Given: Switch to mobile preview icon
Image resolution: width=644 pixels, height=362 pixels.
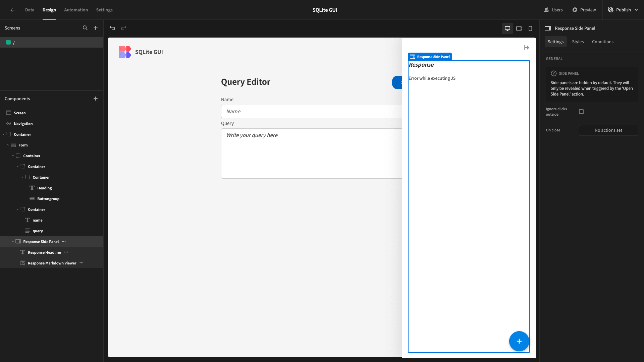Looking at the screenshot, I should point(530,28).
